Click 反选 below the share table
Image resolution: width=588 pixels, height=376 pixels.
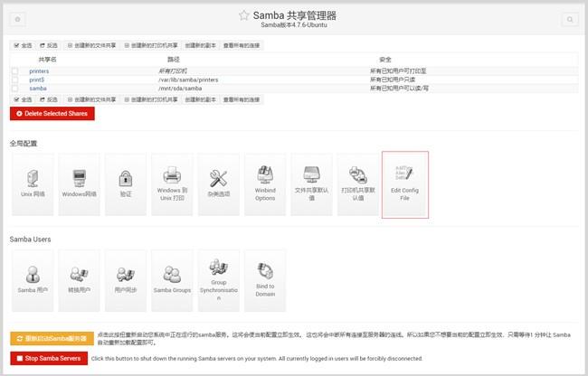point(49,99)
